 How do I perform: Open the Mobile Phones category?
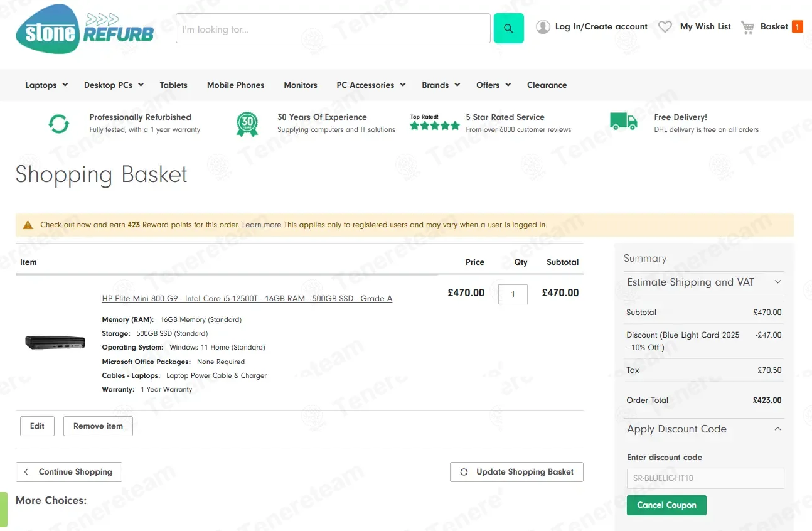[x=236, y=85]
